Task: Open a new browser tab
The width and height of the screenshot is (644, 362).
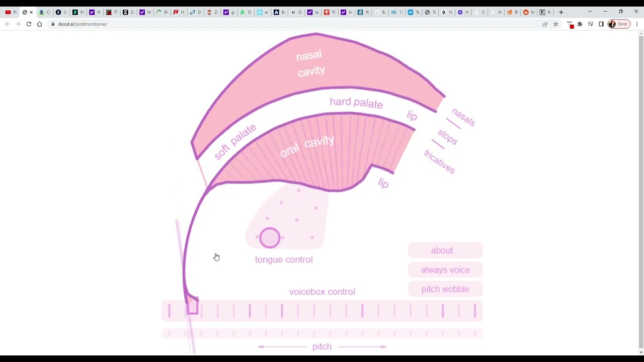Action: [561, 12]
